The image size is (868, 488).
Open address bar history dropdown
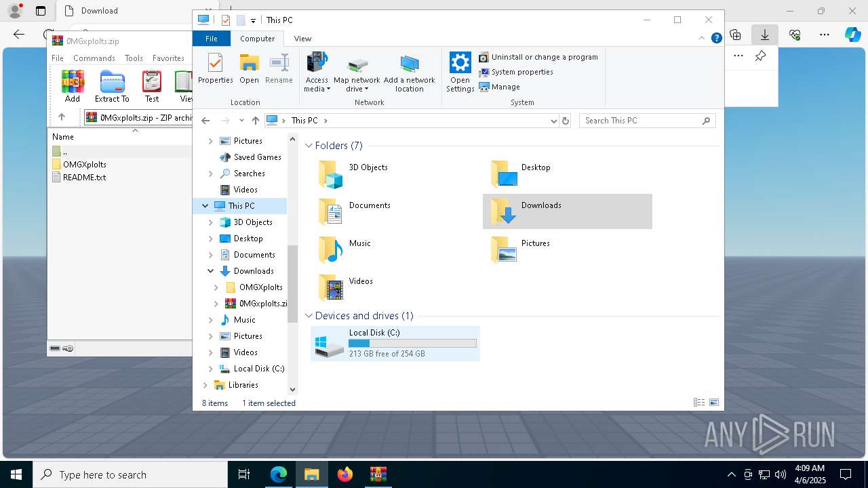(x=554, y=121)
